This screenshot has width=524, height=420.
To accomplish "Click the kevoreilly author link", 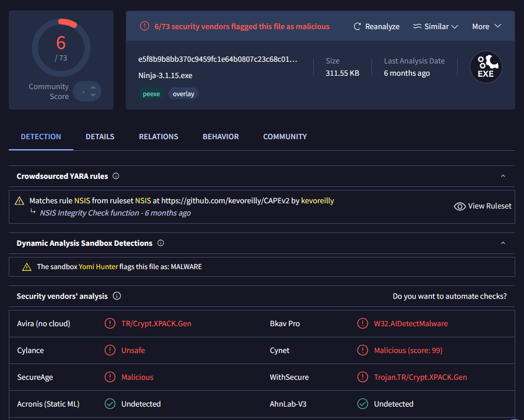I will pyautogui.click(x=317, y=200).
